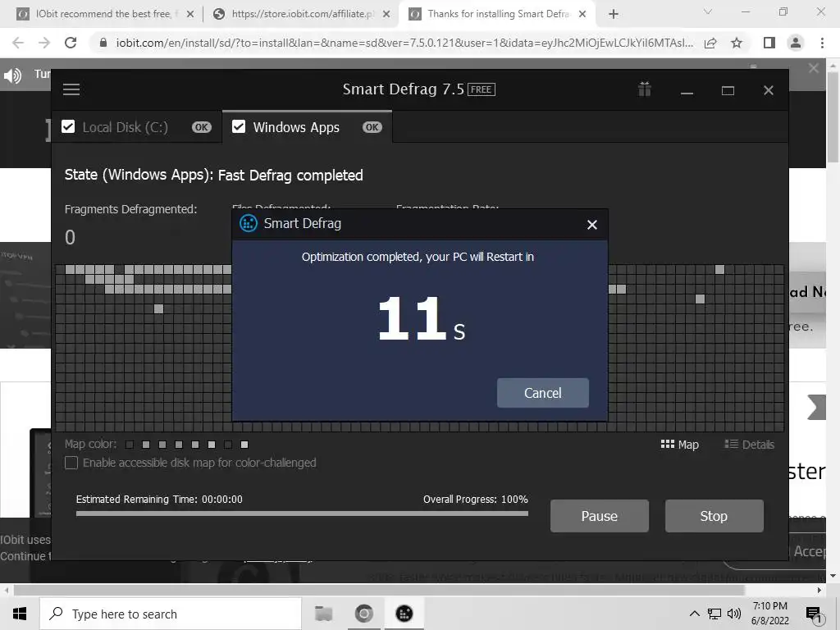Click the last map color swatch
The width and height of the screenshot is (840, 630).
point(244,445)
